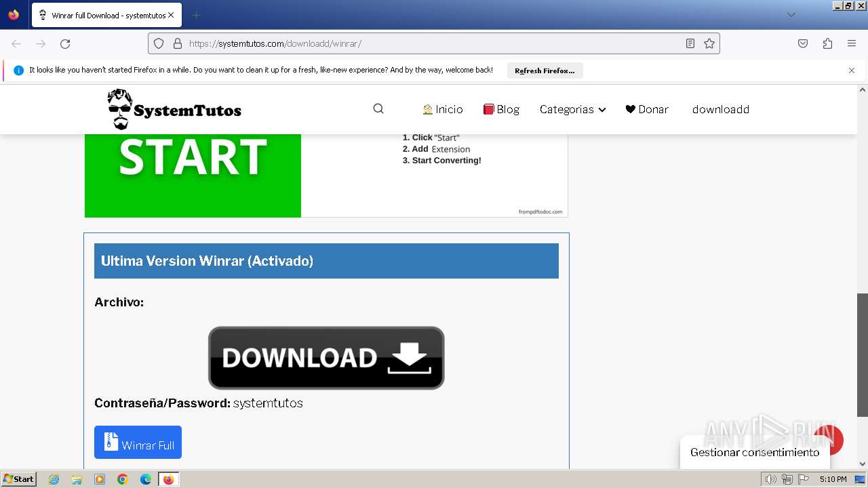Open the downloadd menu item

coord(721,109)
